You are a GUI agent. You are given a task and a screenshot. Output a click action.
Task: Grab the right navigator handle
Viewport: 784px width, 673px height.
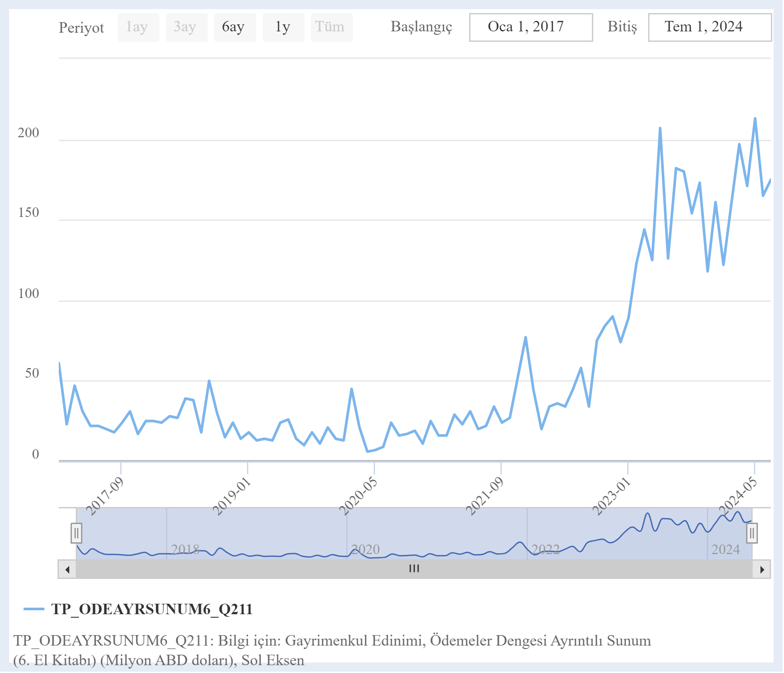click(752, 533)
